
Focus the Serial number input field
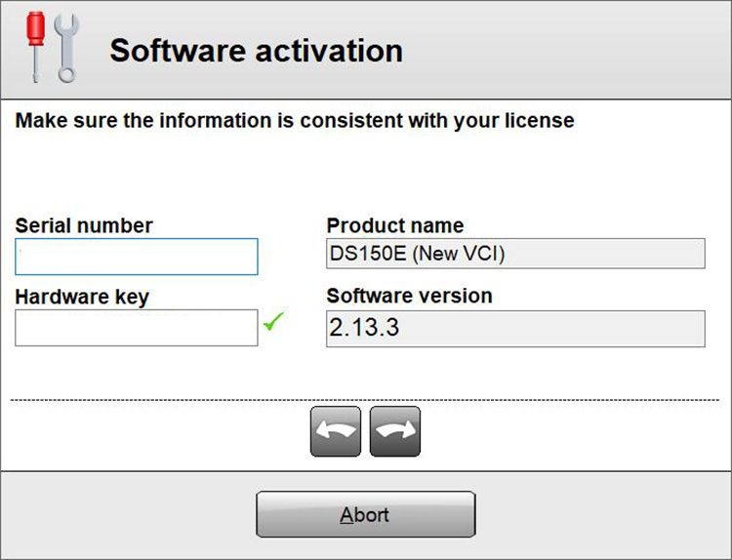pos(137,257)
